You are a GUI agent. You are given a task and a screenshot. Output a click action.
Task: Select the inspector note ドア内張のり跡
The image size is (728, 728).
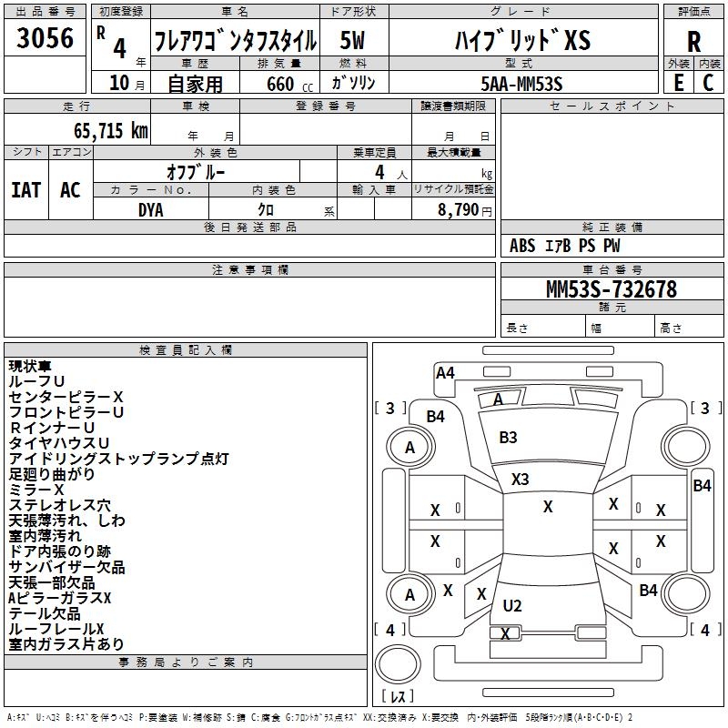(59, 551)
